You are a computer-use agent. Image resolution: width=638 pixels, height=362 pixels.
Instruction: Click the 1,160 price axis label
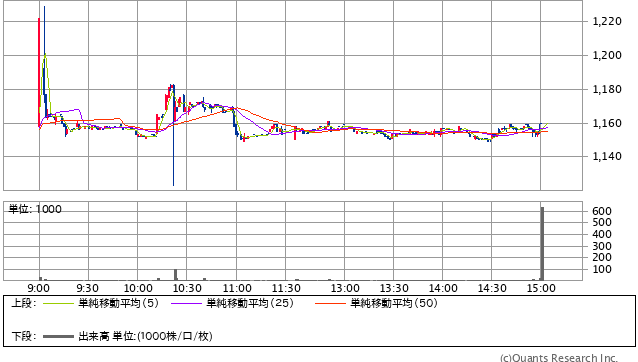(607, 123)
